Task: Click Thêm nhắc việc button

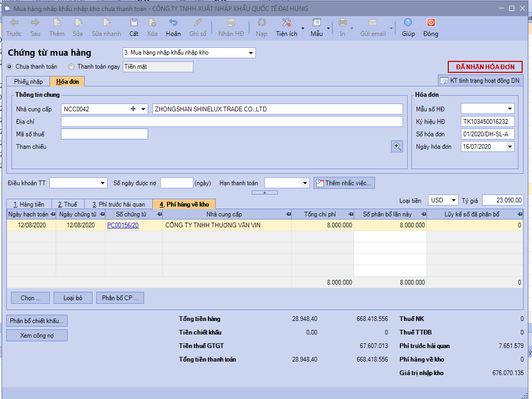Action: (344, 183)
